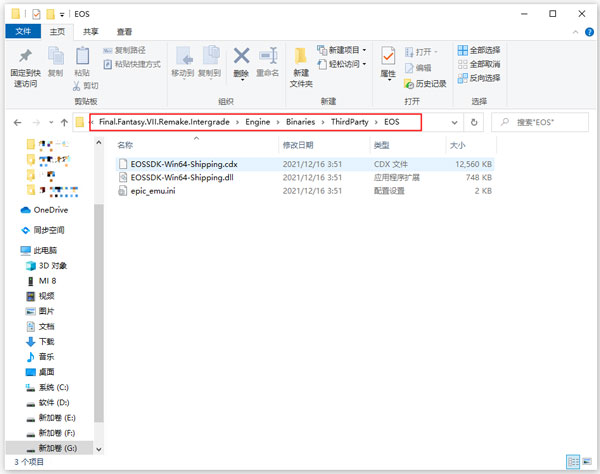Screen dimensions: 600x474
Task: Click the Copy to icon
Action: point(210,56)
